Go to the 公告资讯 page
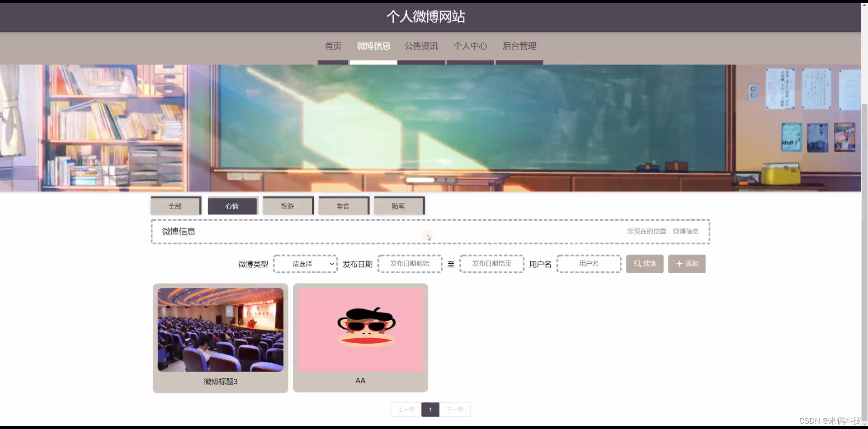 [421, 46]
